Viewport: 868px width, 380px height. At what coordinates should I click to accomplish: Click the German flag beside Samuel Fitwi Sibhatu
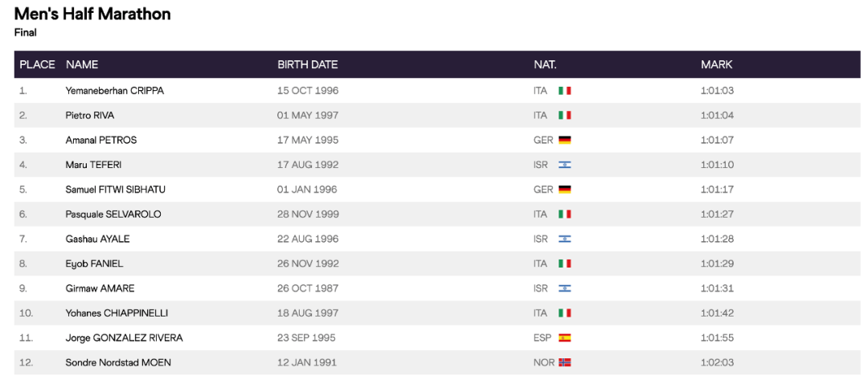point(564,190)
